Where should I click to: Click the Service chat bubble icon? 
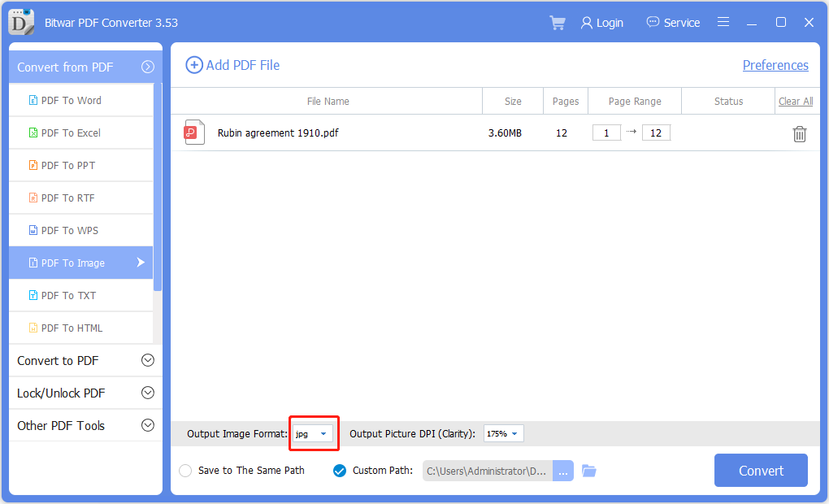coord(653,23)
